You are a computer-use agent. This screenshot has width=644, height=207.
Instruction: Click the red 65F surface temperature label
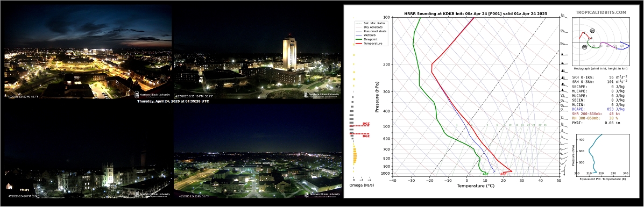(x=503, y=174)
